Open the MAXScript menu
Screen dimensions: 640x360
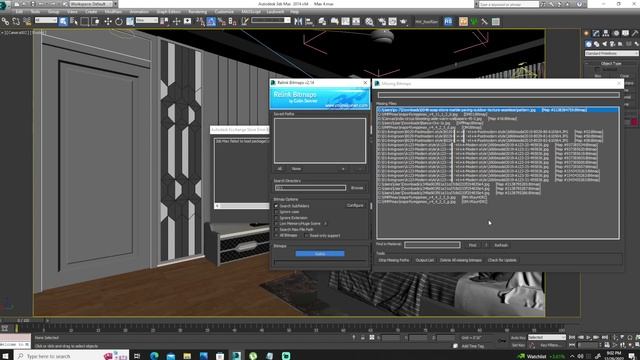point(251,12)
